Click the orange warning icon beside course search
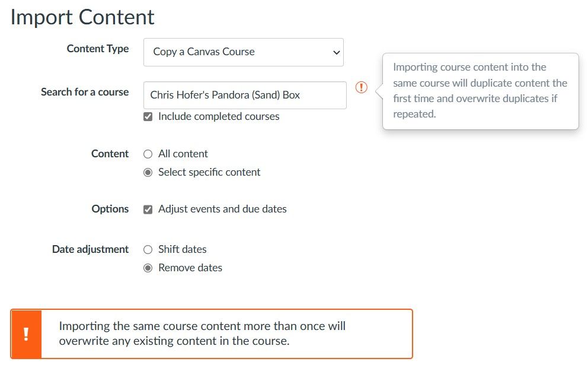Screen dimensions: 588x368 pos(362,88)
